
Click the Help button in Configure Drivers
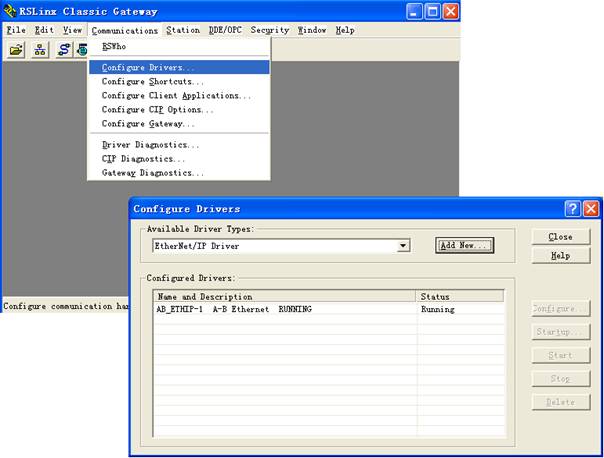pyautogui.click(x=560, y=256)
